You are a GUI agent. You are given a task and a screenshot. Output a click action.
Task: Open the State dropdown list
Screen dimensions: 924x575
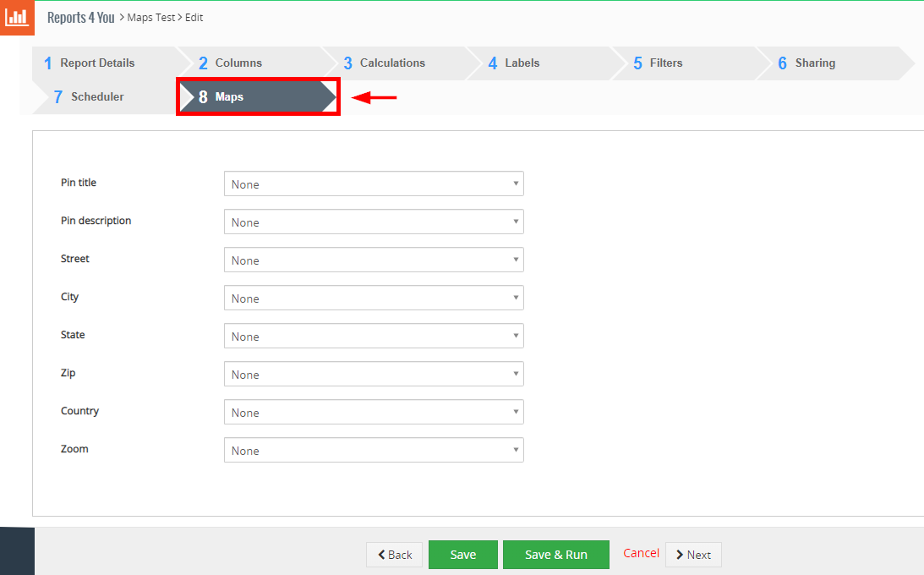click(x=374, y=337)
